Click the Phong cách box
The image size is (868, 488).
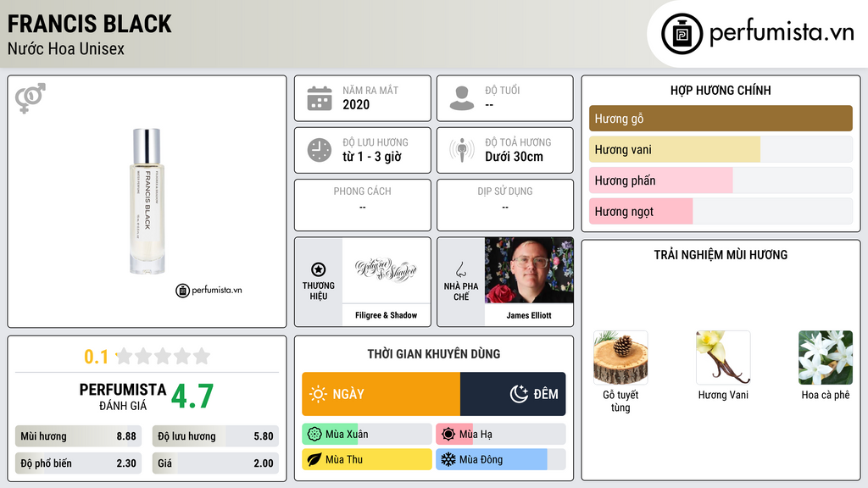[363, 205]
